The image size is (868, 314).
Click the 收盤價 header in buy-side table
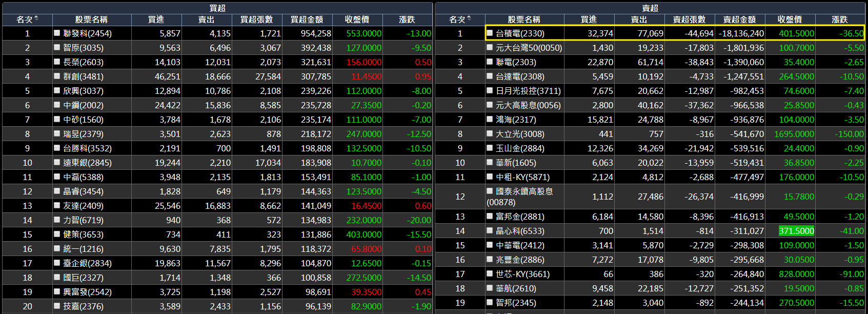point(357,19)
